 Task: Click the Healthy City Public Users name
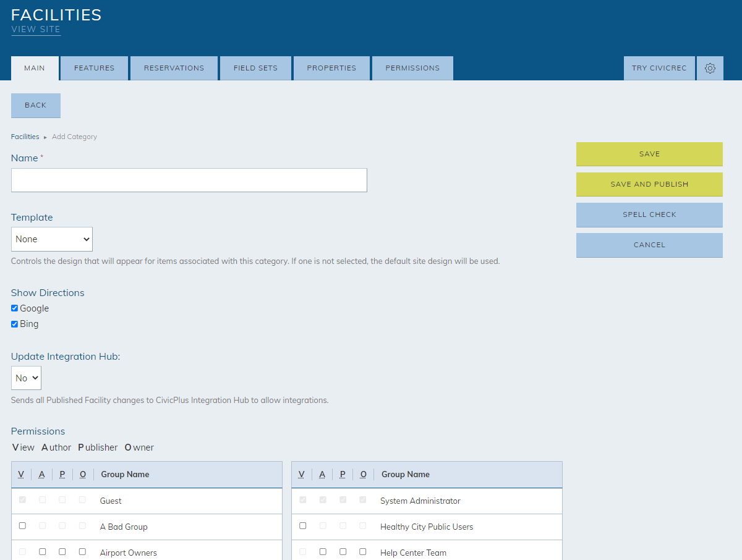(x=427, y=527)
